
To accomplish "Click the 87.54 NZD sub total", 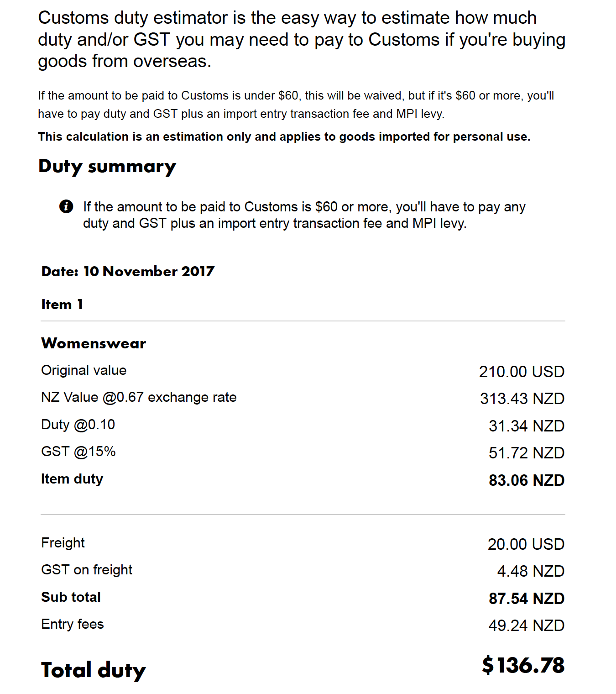I will click(x=527, y=599).
